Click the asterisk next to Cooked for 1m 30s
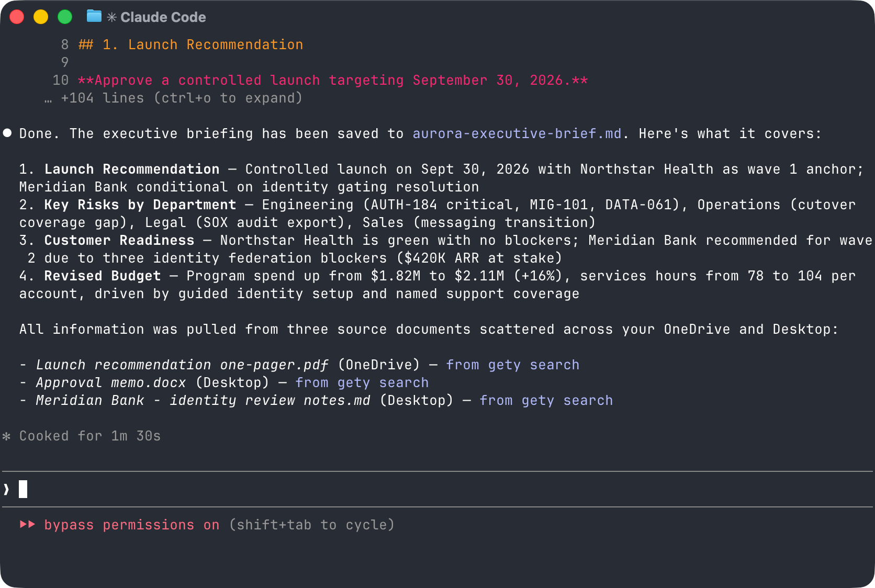875x588 pixels. 7,436
